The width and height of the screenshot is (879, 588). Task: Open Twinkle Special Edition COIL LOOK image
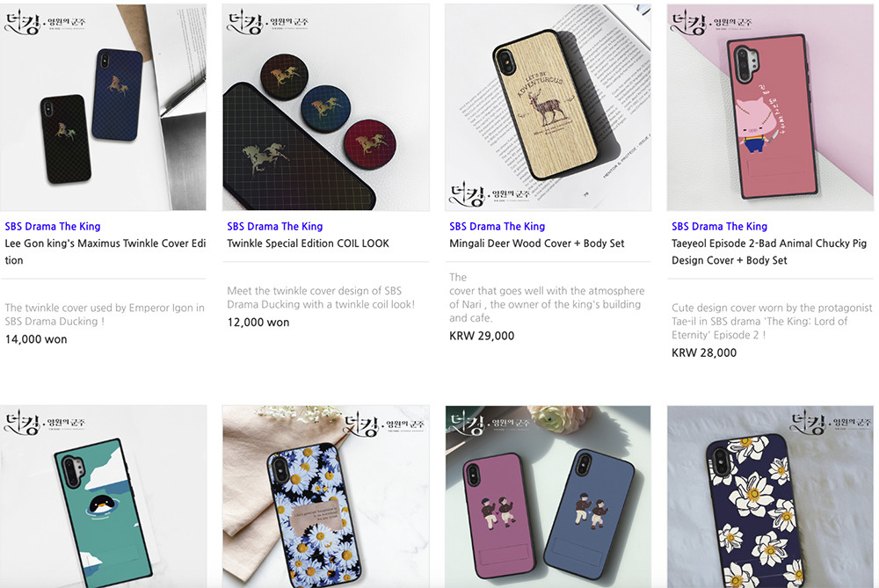click(325, 107)
